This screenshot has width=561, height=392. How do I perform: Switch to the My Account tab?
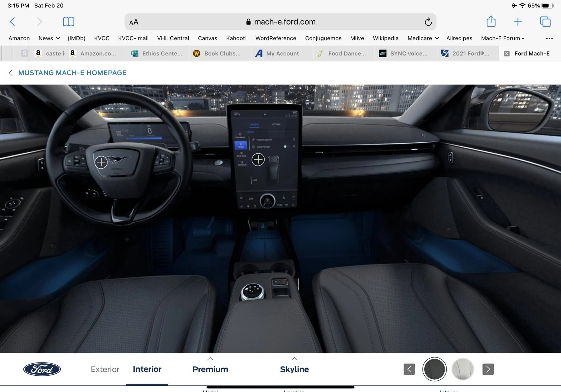click(282, 53)
